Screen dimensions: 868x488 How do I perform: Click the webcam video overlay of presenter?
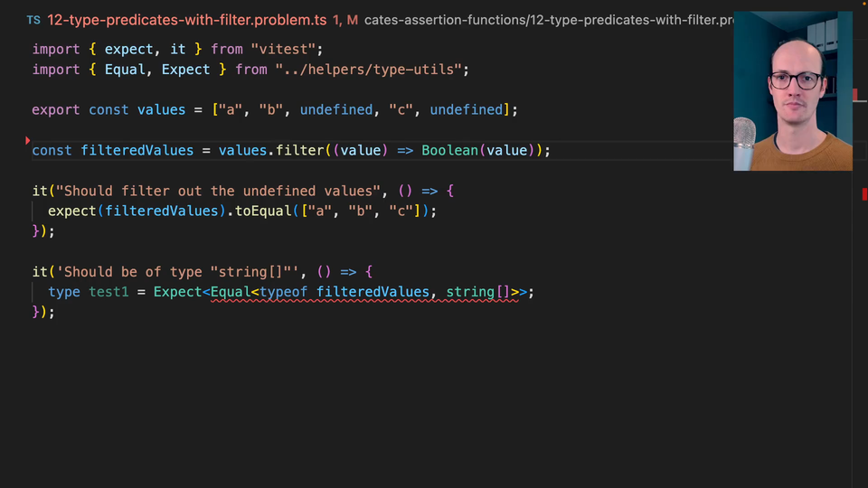(x=792, y=90)
